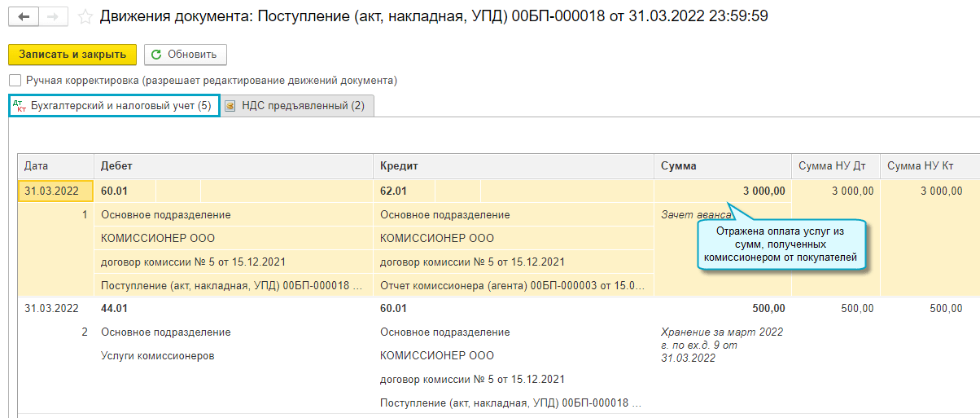The image size is (980, 418).
Task: Select debit account 60.01 in first row
Action: pyautogui.click(x=115, y=191)
